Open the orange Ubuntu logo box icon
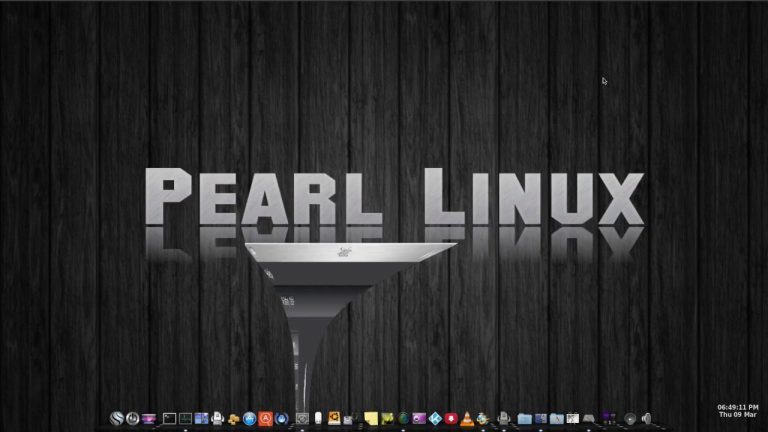This screenshot has height=432, width=768. tap(334, 418)
